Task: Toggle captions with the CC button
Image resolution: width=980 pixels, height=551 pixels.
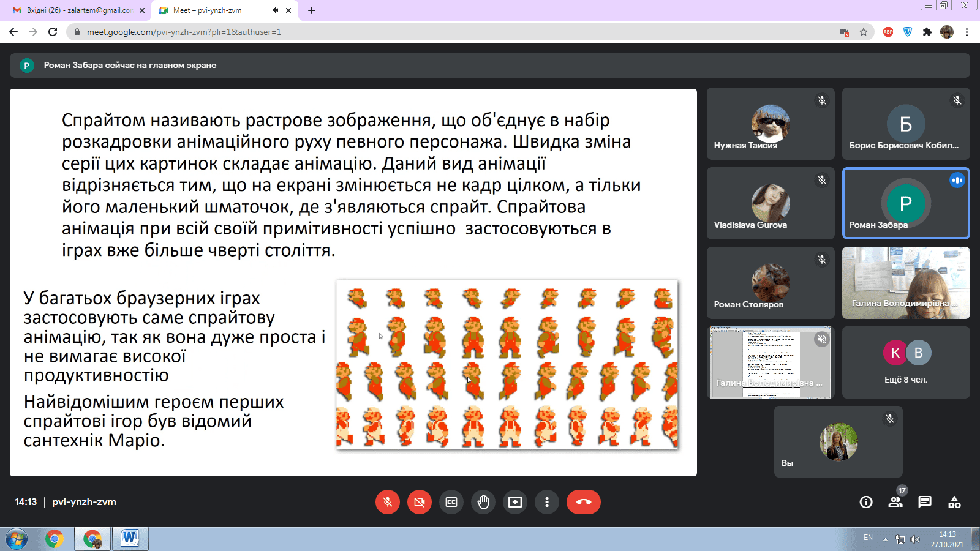Action: [451, 502]
